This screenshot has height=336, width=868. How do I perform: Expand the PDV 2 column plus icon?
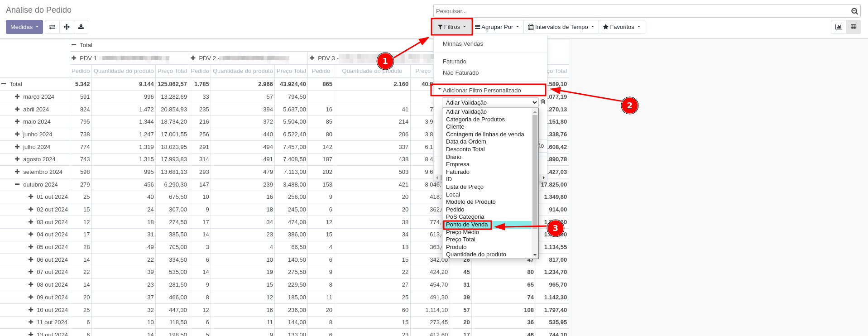(193, 58)
